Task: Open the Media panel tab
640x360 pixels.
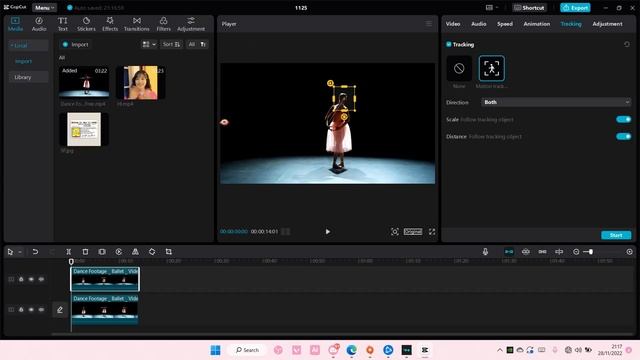Action: (15, 24)
